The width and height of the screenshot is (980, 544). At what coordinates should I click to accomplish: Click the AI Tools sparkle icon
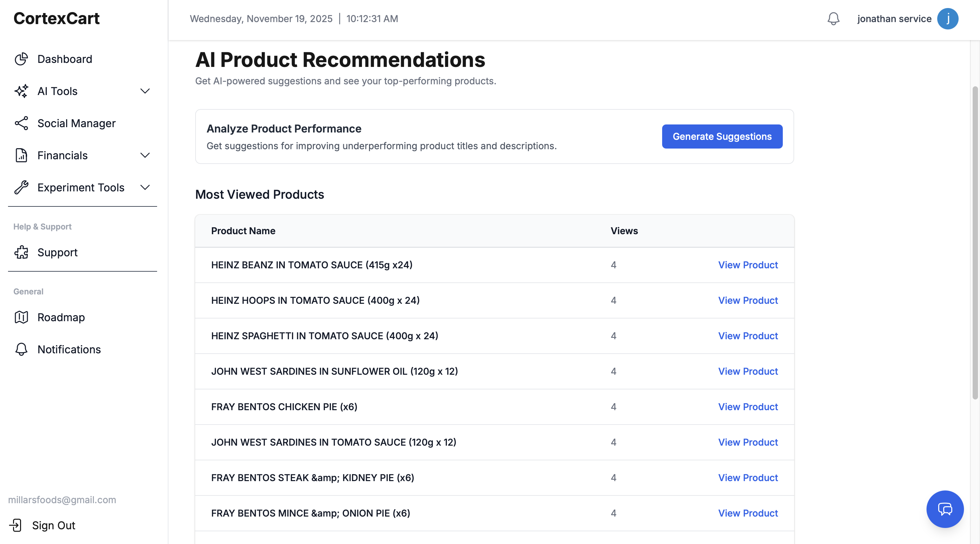(21, 91)
